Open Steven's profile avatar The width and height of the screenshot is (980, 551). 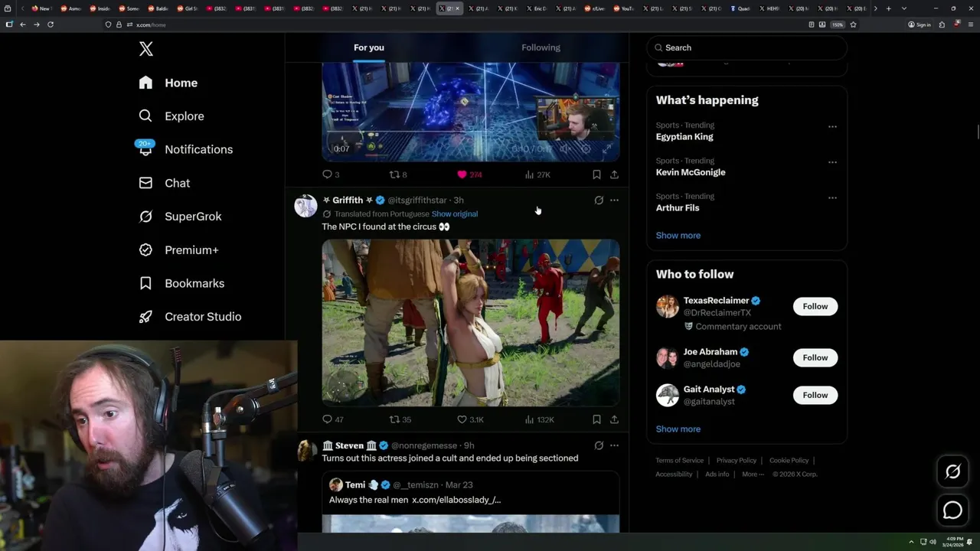click(x=305, y=451)
